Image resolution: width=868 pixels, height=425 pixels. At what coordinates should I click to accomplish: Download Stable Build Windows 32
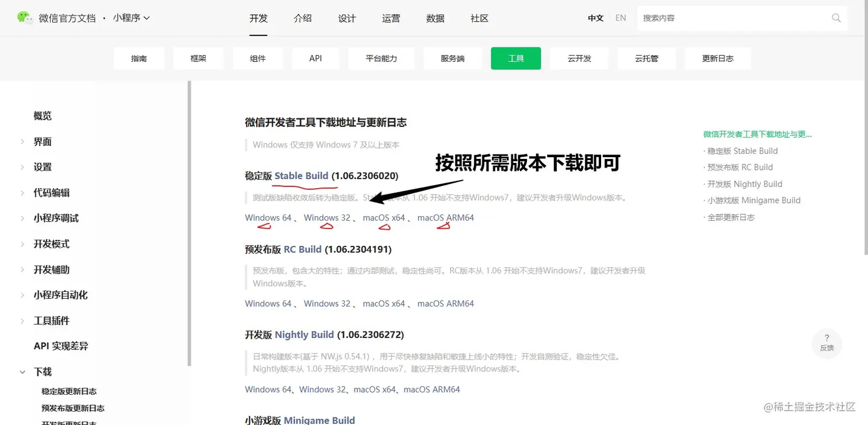tap(327, 218)
